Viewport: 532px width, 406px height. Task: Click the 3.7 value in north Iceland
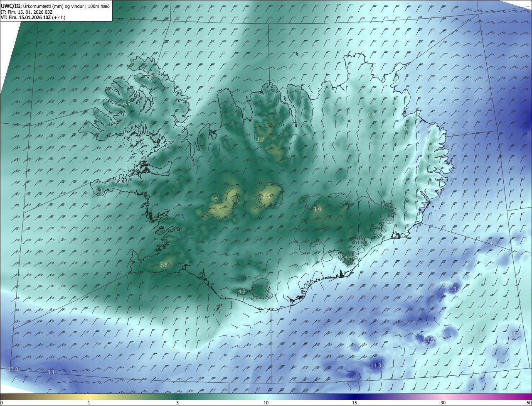[260, 140]
